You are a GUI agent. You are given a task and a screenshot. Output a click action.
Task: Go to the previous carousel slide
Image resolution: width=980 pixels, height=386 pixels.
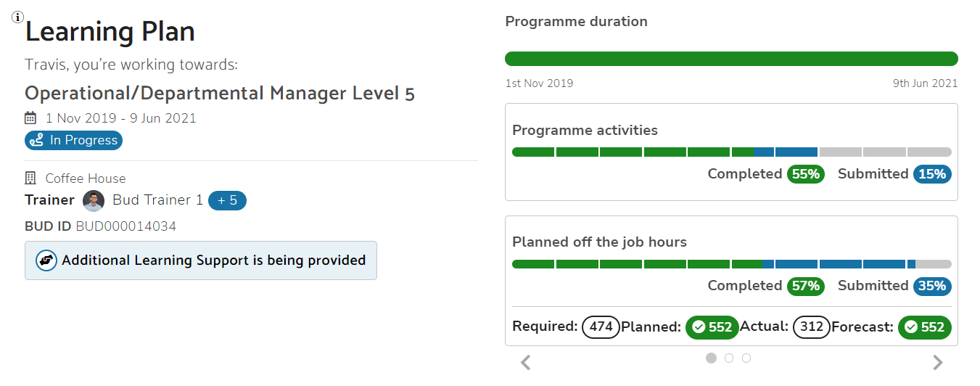tap(527, 362)
